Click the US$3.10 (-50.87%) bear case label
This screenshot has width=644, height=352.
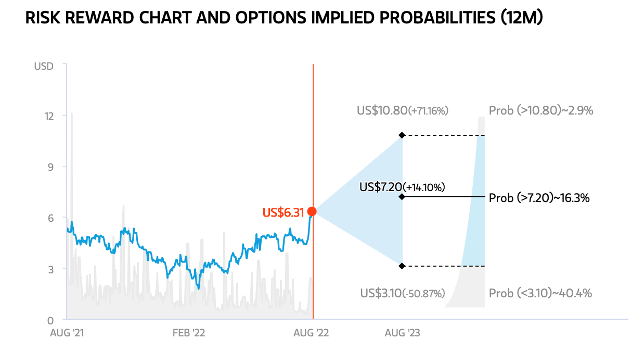402,293
